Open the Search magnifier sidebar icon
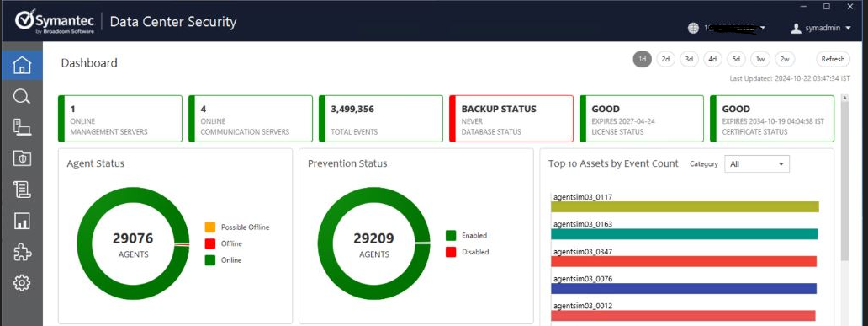The height and width of the screenshot is (326, 868). [x=22, y=97]
